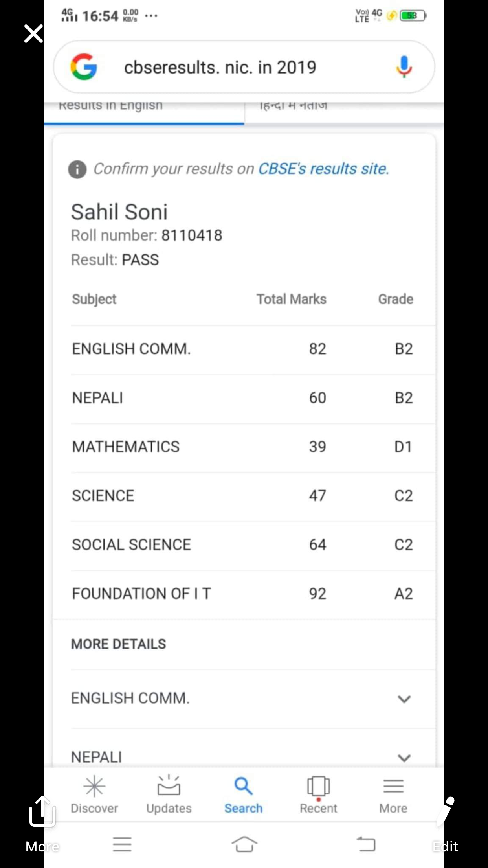Viewport: 488px width, 868px height.
Task: Switch to Results in English tab
Action: click(x=144, y=108)
